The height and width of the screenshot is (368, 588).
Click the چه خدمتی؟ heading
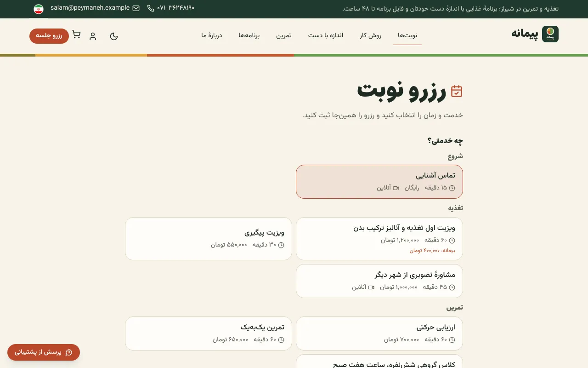tap(445, 141)
